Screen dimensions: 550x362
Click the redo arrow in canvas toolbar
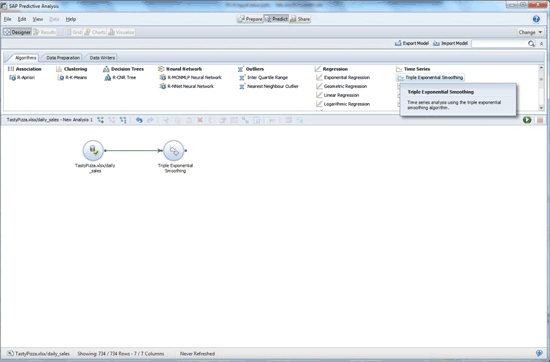pyautogui.click(x=150, y=120)
